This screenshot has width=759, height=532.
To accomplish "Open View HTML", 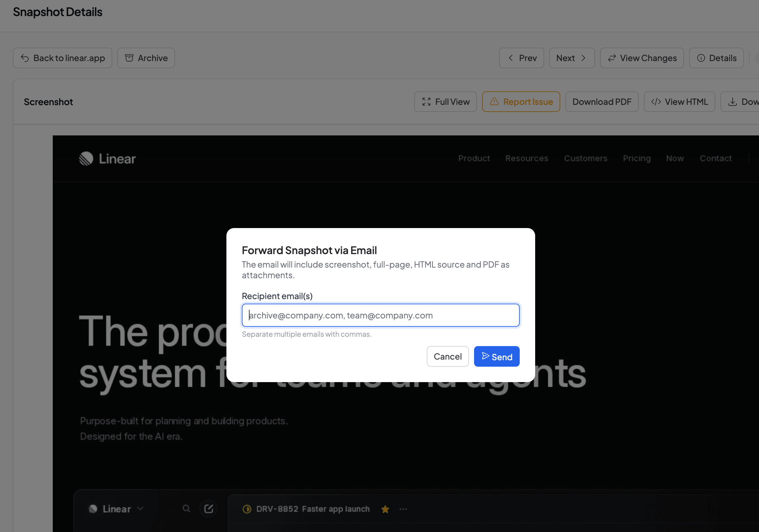I will pyautogui.click(x=679, y=102).
